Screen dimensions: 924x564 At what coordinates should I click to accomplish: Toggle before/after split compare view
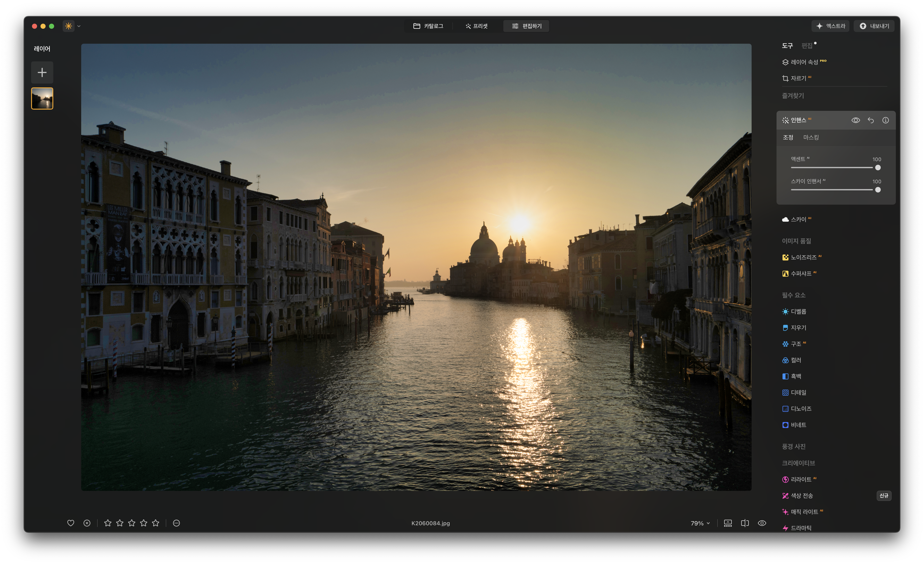745,523
